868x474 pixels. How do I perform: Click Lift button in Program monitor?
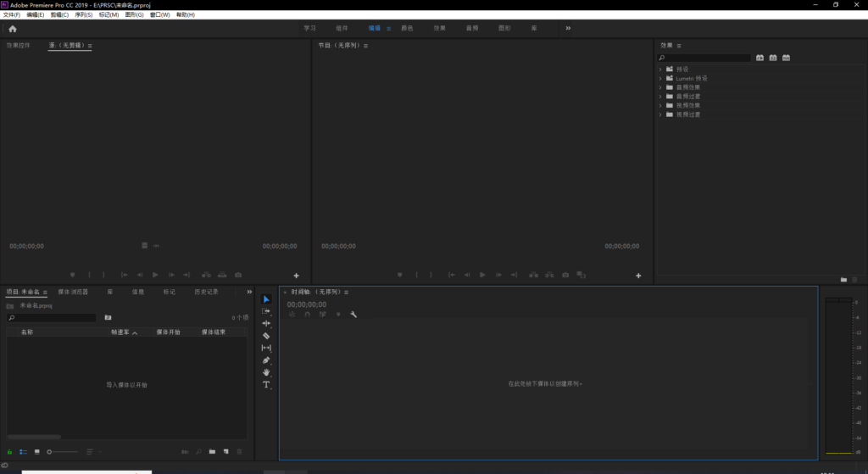point(533,276)
